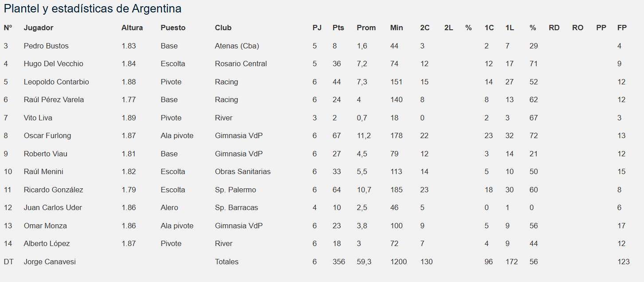Click the page title about Argentina
Screen dimensions: 644x282
pyautogui.click(x=92, y=8)
